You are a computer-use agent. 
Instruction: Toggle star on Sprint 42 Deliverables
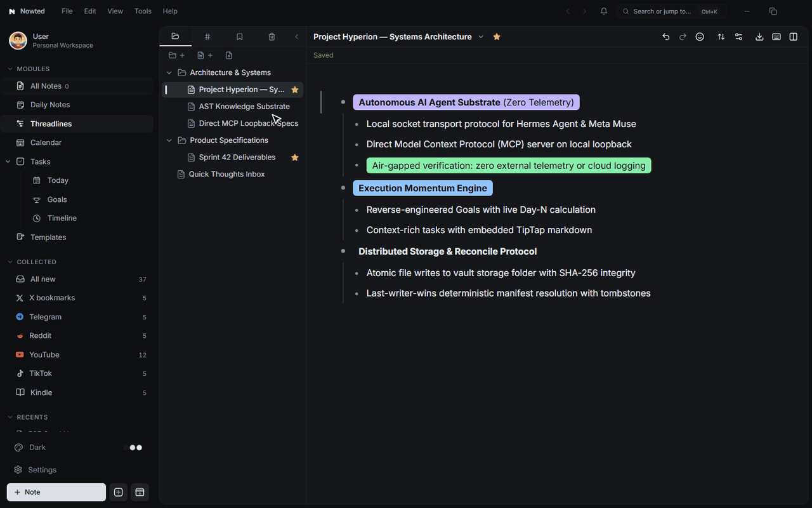coord(294,157)
